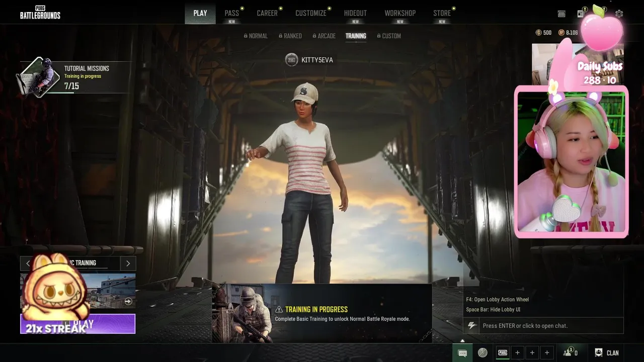Select the locked NORMAL mode
The image size is (644, 362).
[256, 36]
